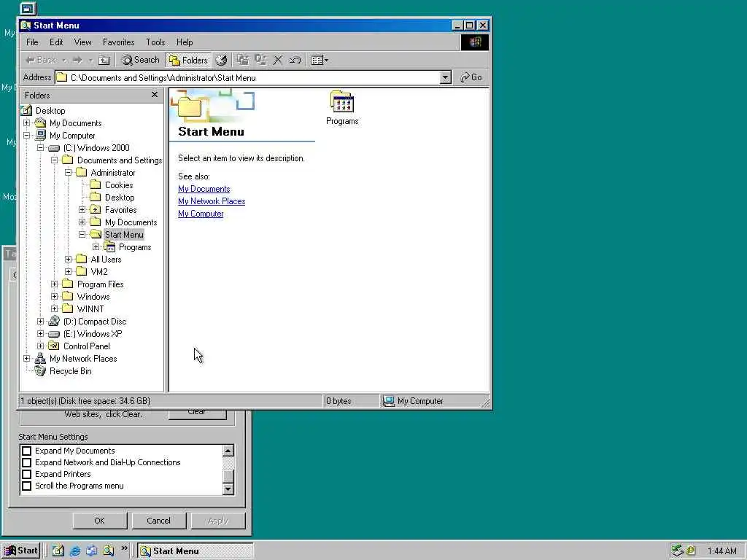Open the Search pane from the toolbar

140,60
